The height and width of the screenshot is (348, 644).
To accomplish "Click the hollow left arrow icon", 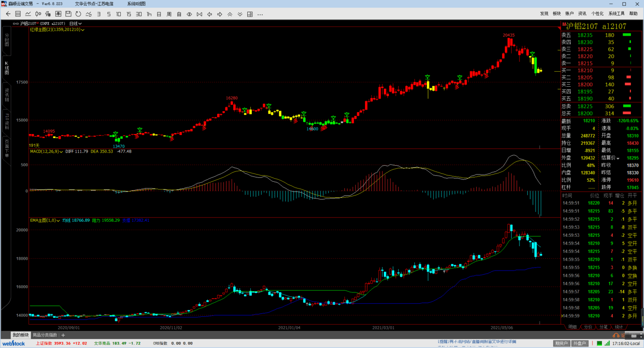I will click(x=209, y=14).
